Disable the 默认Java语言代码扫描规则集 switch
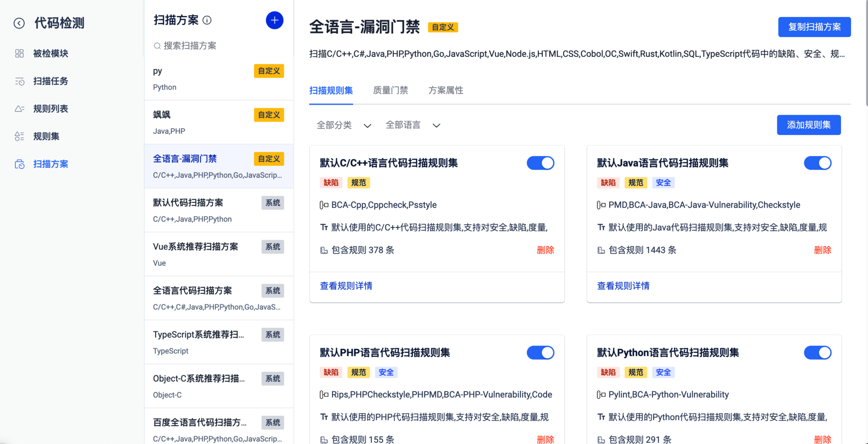Image resolution: width=868 pixels, height=444 pixels. point(818,163)
